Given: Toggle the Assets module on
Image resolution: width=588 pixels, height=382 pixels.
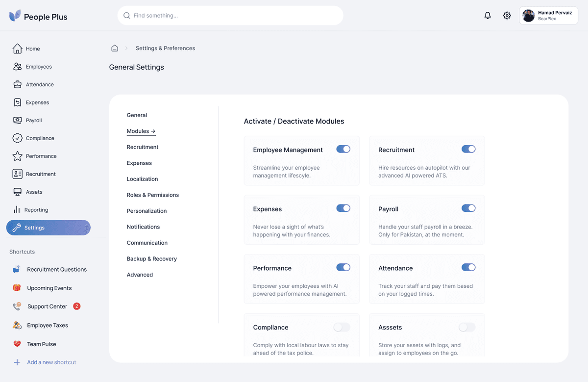Looking at the screenshot, I should point(467,327).
